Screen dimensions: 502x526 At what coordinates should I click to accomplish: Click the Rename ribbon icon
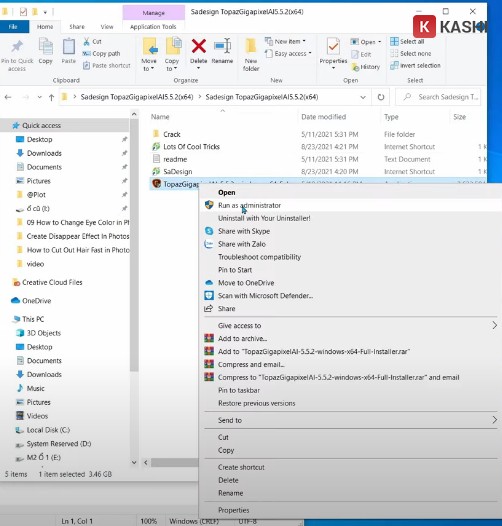(x=222, y=46)
